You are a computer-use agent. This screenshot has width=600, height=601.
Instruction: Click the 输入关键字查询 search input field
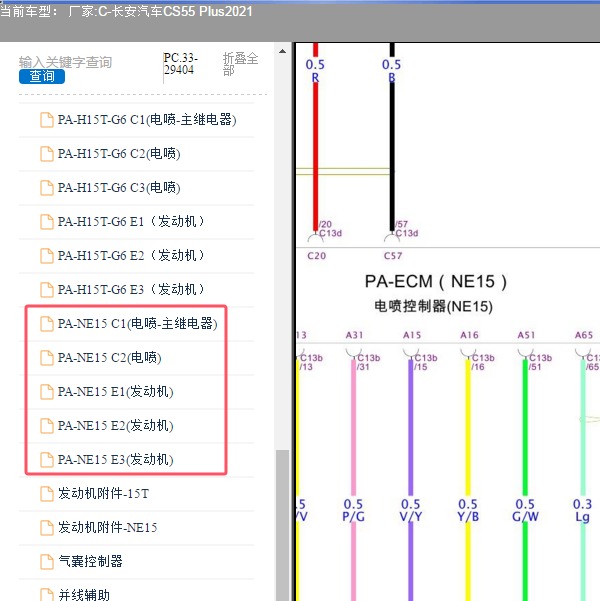pyautogui.click(x=66, y=62)
